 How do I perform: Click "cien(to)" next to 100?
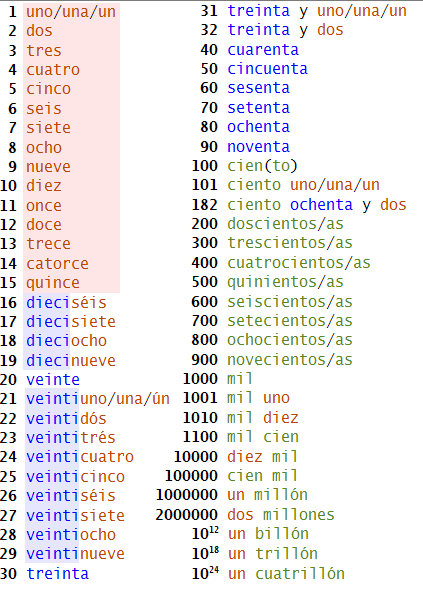[263, 166]
